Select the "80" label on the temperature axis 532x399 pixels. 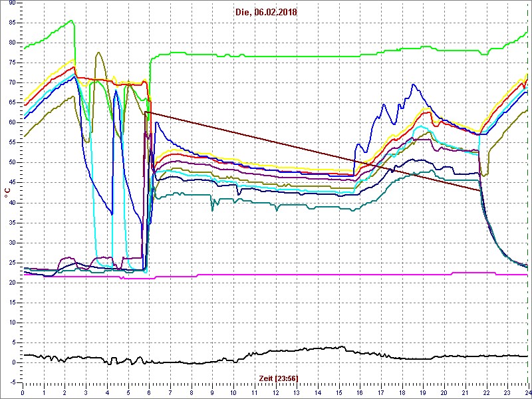[13, 43]
